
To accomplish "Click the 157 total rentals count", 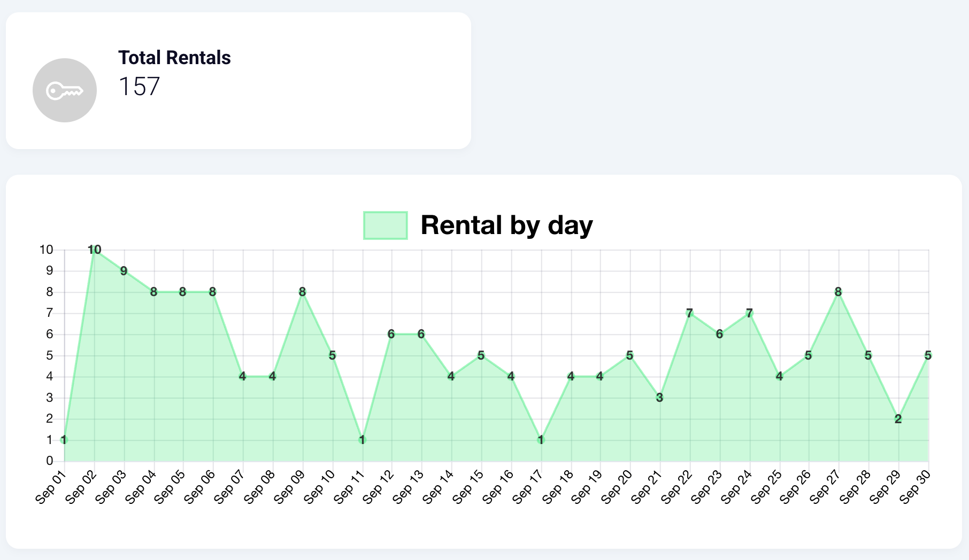I will coord(139,87).
